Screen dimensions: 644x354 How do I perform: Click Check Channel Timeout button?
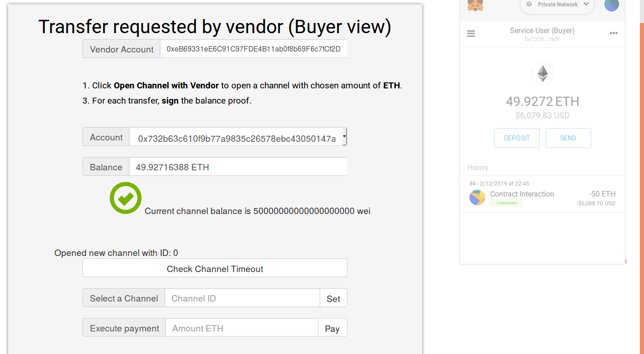(x=215, y=268)
